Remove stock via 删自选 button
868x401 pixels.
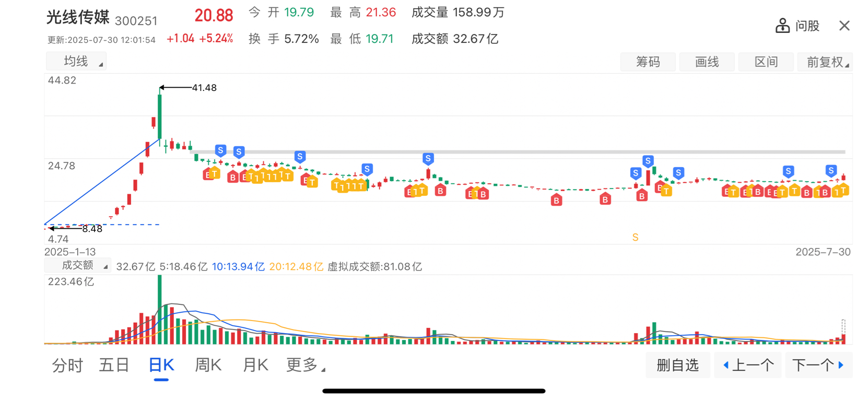[677, 365]
